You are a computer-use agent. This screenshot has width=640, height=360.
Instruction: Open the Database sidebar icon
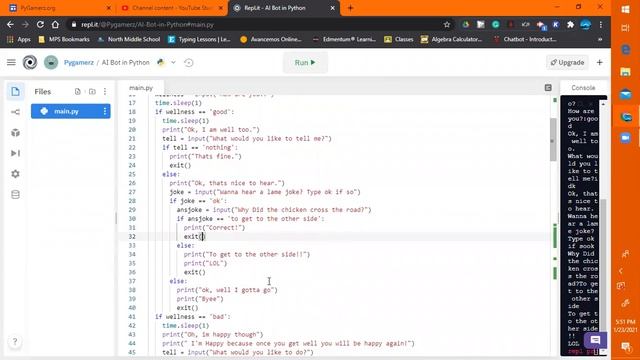click(16, 194)
